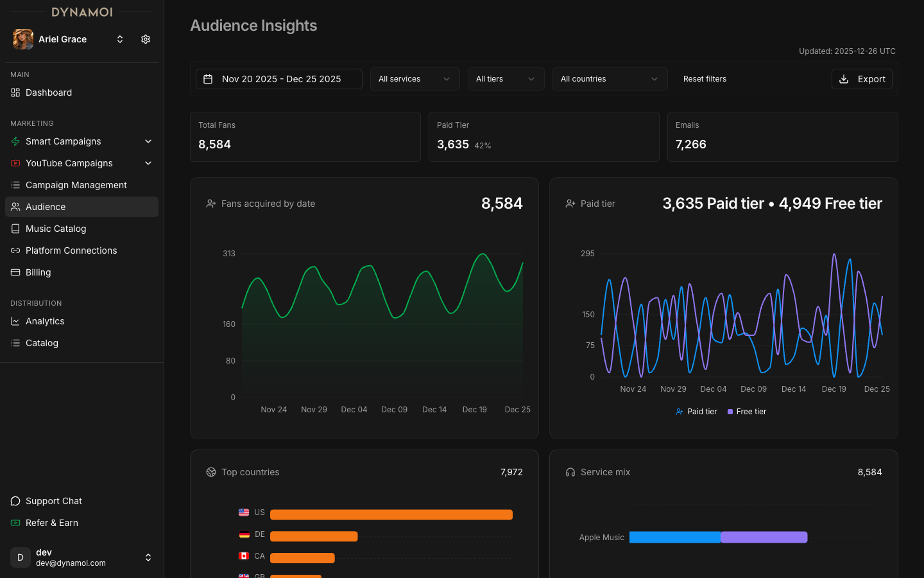
Task: Toggle the Paid tier legend entry
Action: (x=696, y=412)
